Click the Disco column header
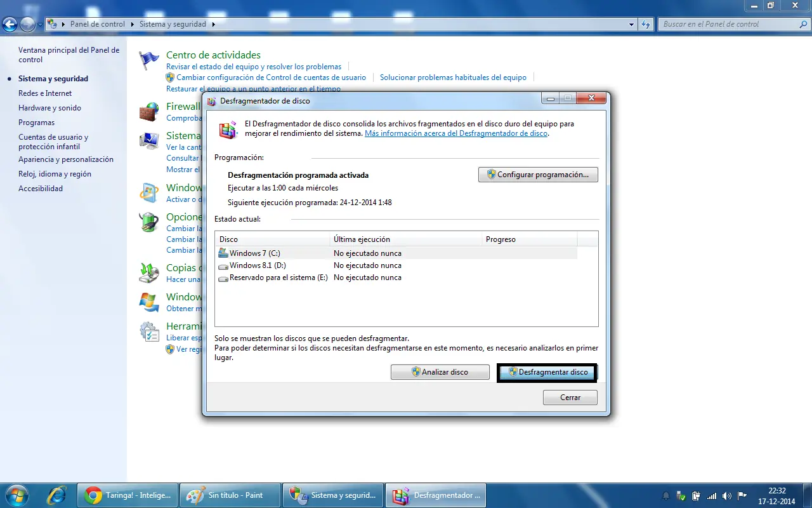 [273, 239]
